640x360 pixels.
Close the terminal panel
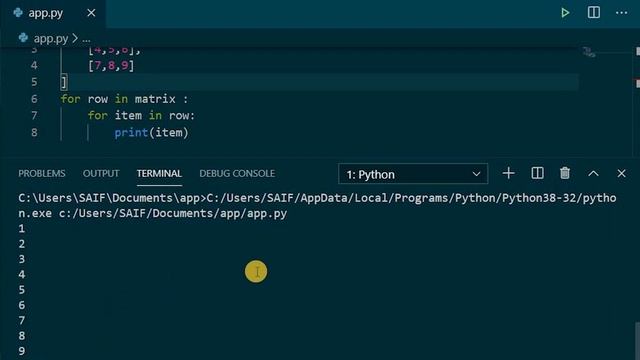(x=621, y=173)
